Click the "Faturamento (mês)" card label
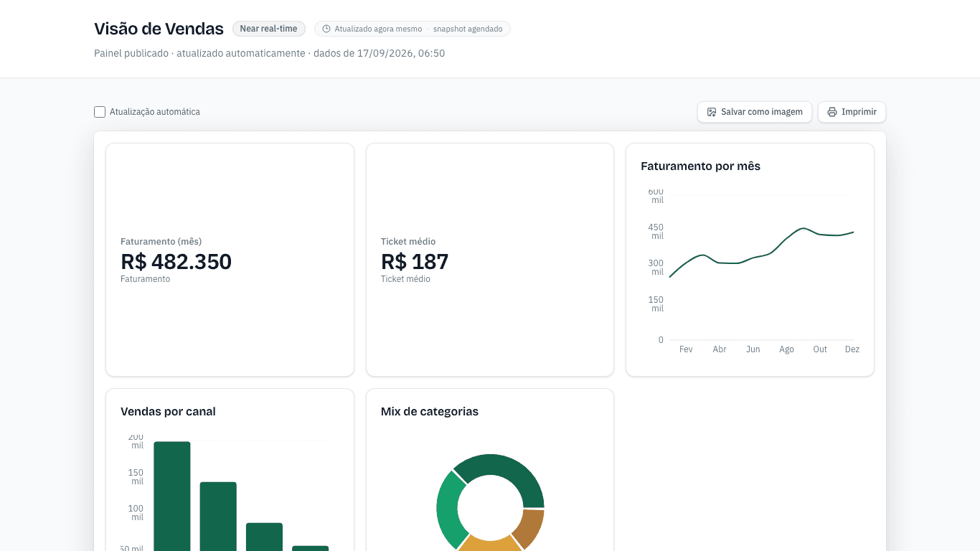 click(x=161, y=242)
